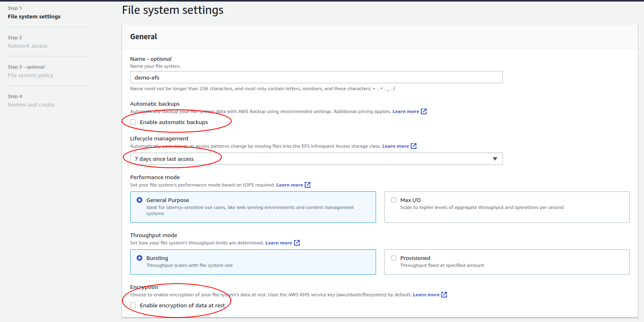
Task: Open Learn more link for Throughput mode
Action: pyautogui.click(x=279, y=243)
